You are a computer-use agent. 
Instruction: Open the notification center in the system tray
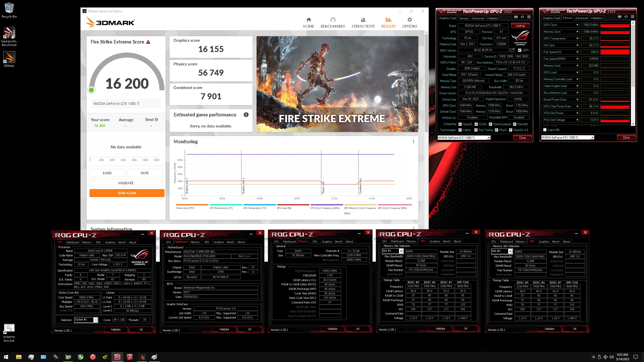(x=636, y=357)
